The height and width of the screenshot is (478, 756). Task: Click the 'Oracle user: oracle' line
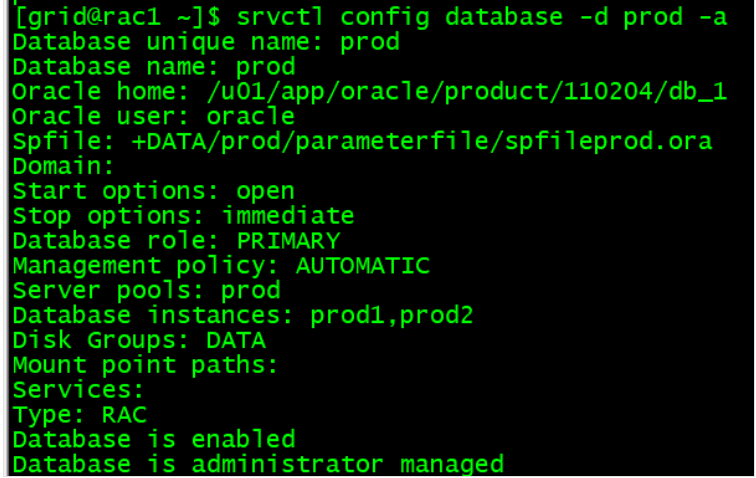[x=154, y=117]
